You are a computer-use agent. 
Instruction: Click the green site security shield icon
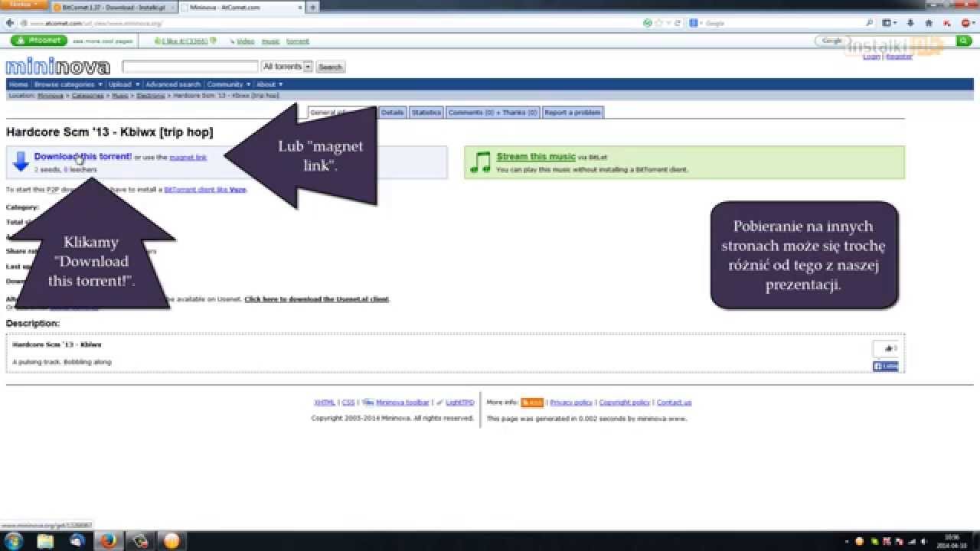coord(648,24)
